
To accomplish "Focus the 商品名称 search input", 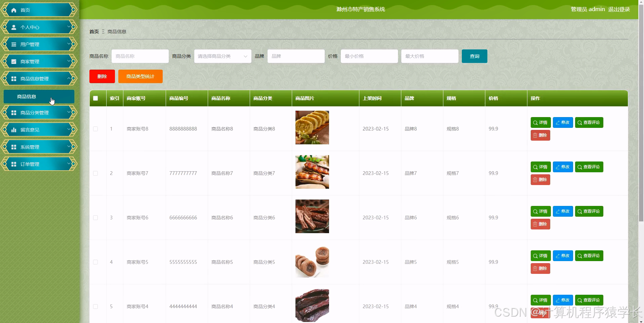I will (140, 56).
